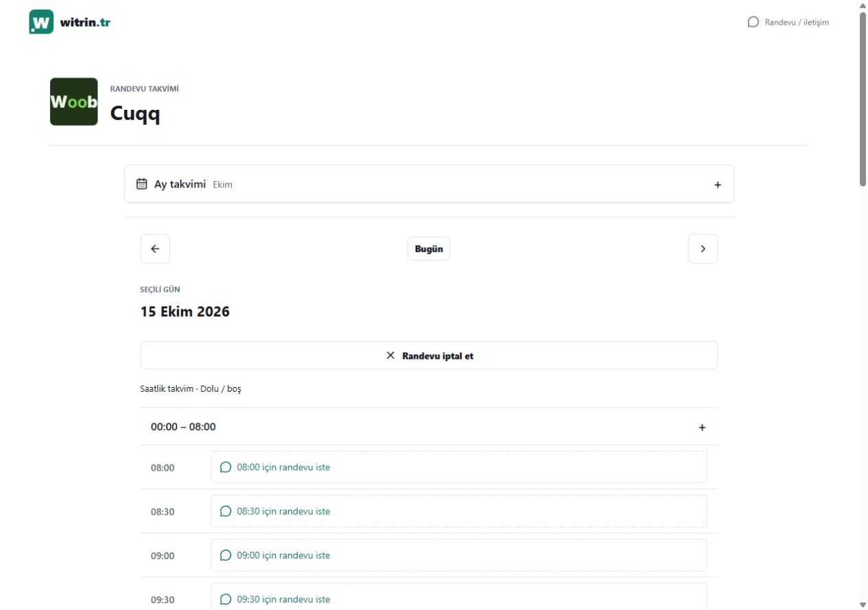
Task: Click the scrollbar down arrow
Action: (863, 605)
